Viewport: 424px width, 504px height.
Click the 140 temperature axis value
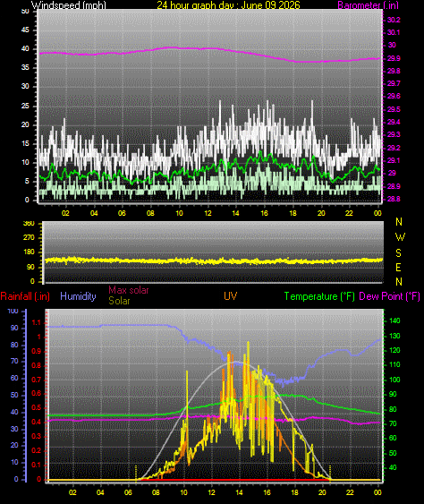pos(394,320)
